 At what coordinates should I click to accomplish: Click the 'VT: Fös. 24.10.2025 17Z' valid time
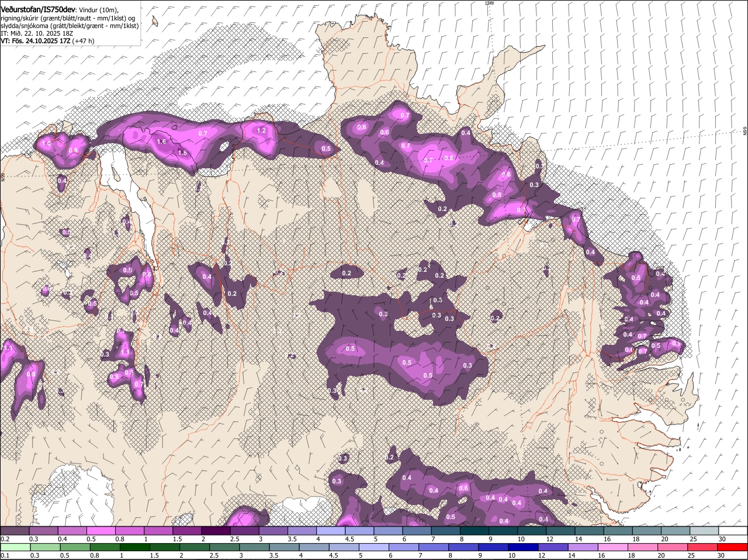(x=36, y=41)
